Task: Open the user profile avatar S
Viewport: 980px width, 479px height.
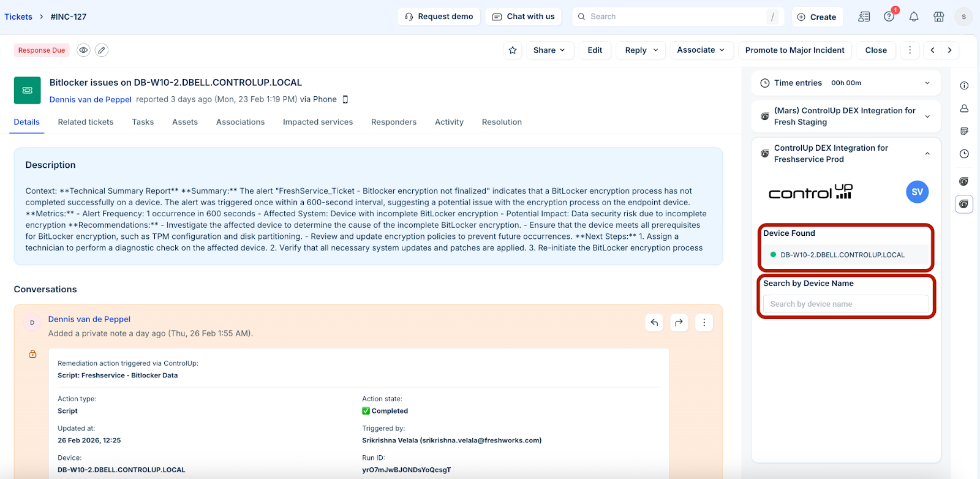Action: click(963, 17)
